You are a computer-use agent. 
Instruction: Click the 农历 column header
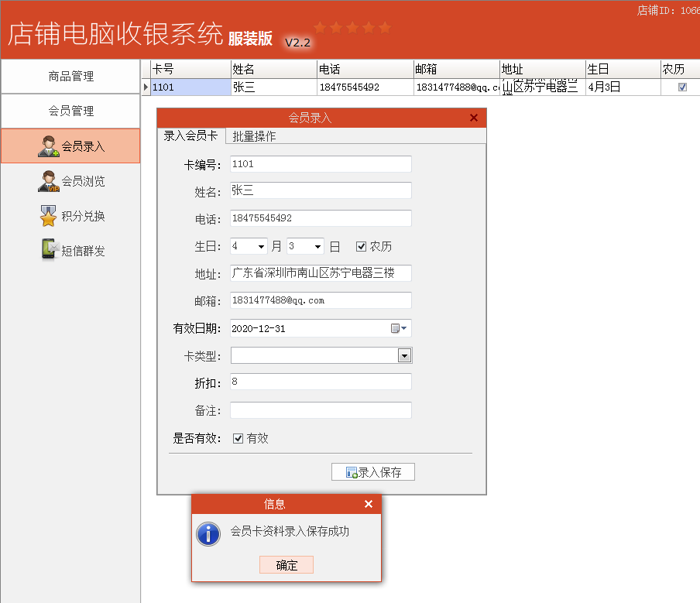[681, 69]
